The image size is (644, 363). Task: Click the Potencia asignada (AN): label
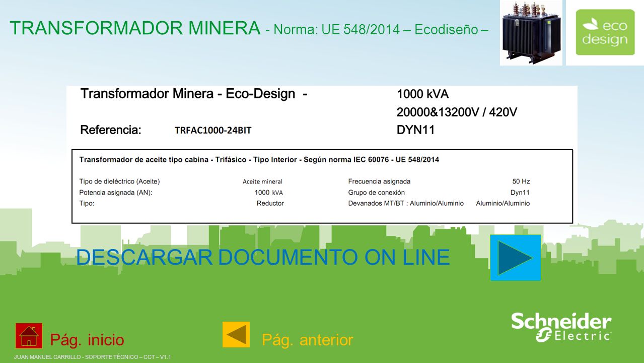tap(115, 193)
